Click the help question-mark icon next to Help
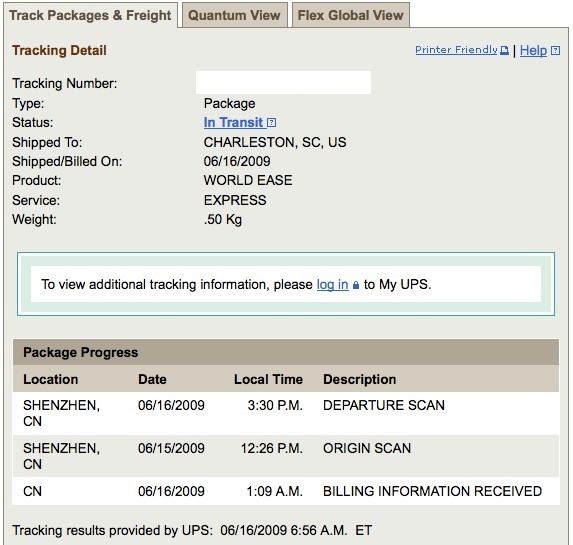 point(555,50)
